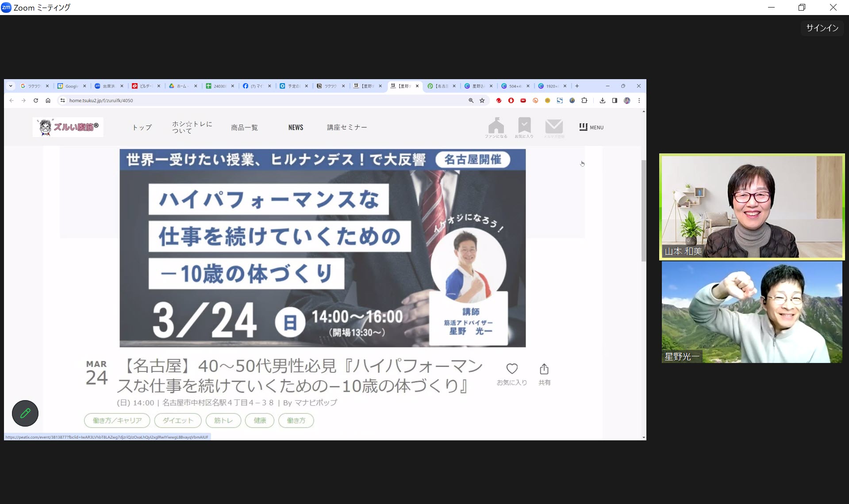The height and width of the screenshot is (504, 849).
Task: Click the page vertical scrollbar thumb
Action: coord(643,210)
